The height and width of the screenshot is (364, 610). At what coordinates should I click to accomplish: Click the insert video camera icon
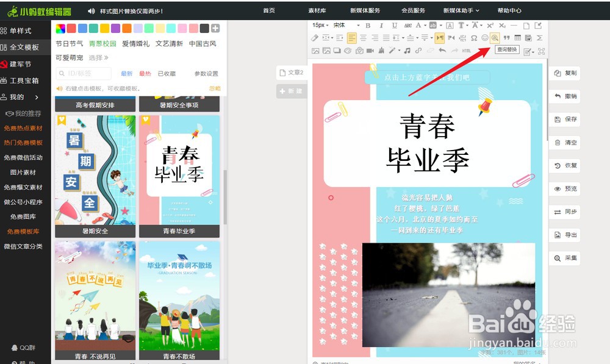click(x=370, y=51)
